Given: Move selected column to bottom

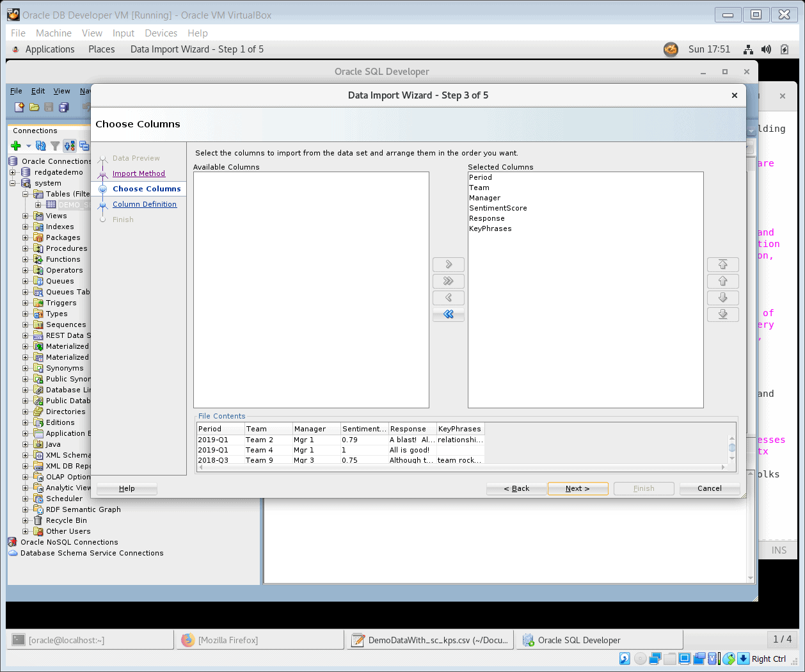Looking at the screenshot, I should 723,314.
